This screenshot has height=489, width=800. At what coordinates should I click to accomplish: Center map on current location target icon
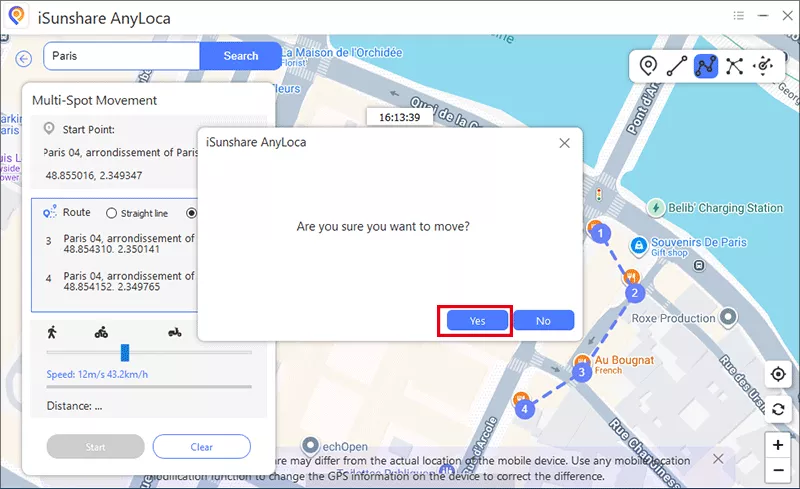778,374
